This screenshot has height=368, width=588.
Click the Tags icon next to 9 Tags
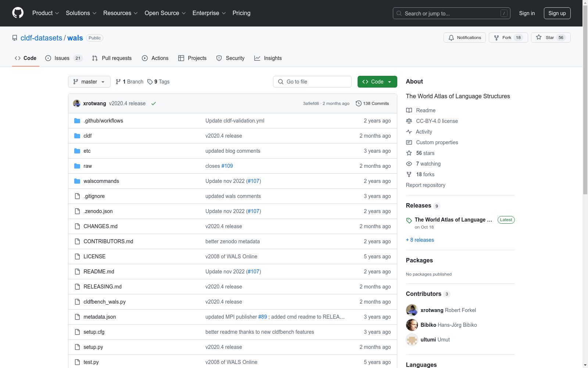tap(150, 82)
